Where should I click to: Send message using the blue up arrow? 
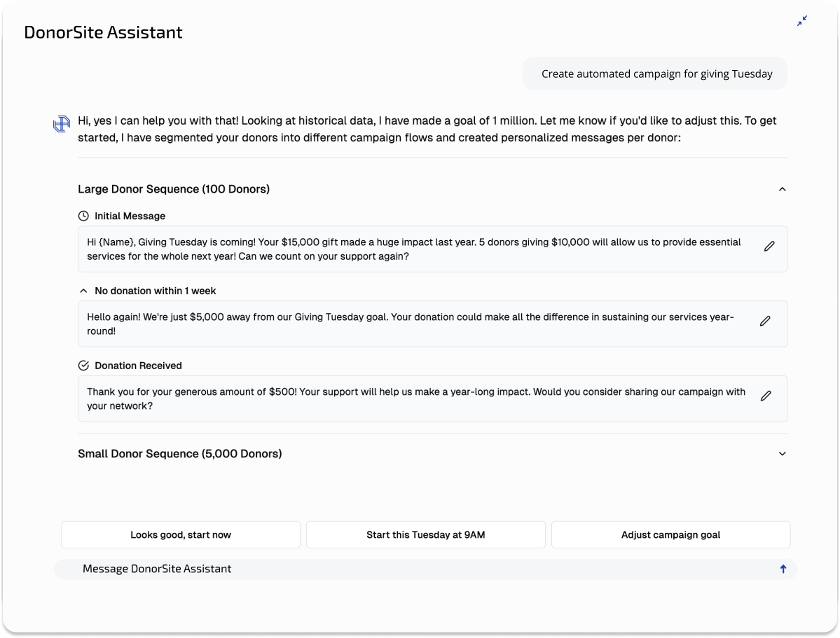pos(783,569)
